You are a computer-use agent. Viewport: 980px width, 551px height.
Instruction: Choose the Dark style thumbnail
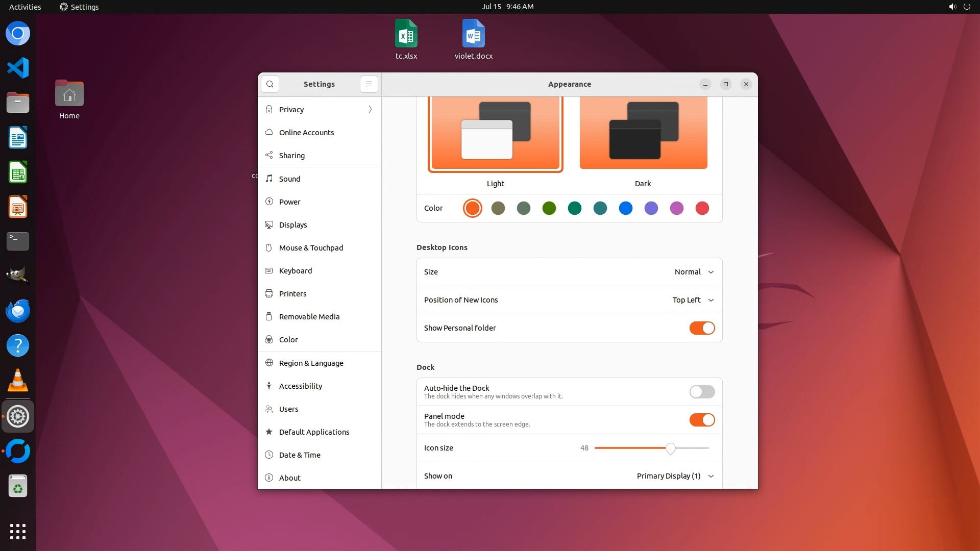click(x=643, y=134)
